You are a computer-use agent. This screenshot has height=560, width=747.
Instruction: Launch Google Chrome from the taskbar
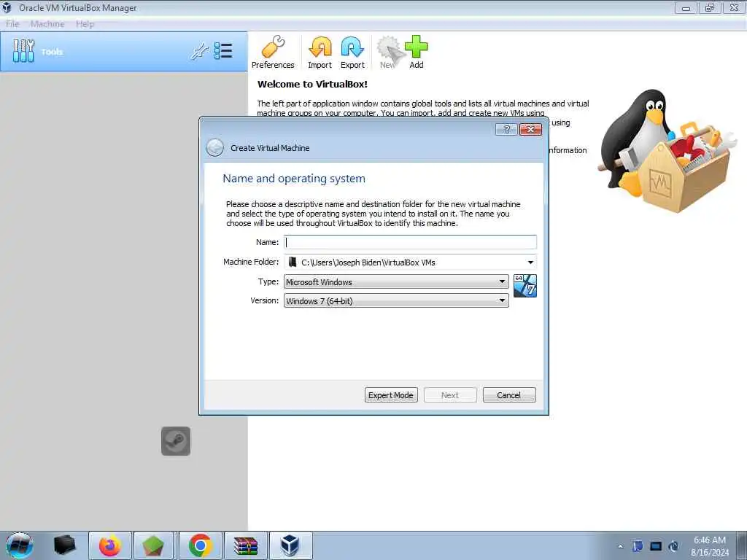click(200, 545)
